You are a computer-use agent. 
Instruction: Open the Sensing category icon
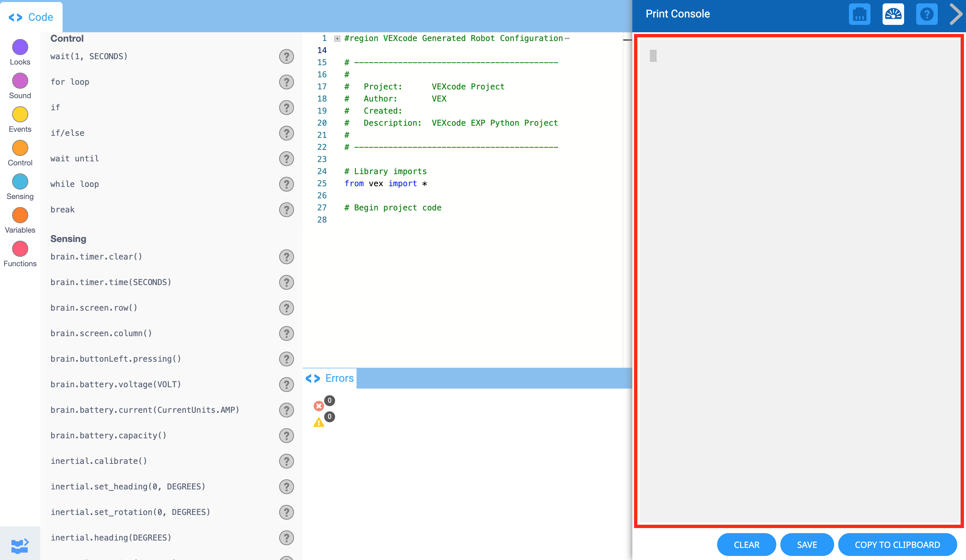[20, 182]
